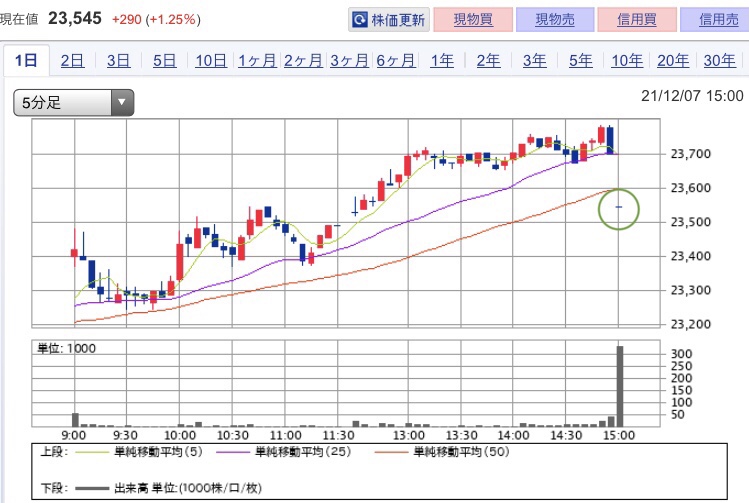View the 3年 chart range

(x=534, y=61)
